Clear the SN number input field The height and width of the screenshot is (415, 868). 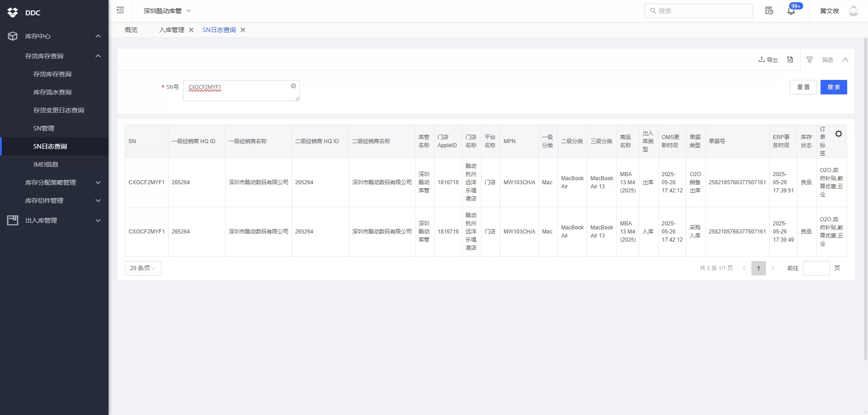[x=293, y=86]
